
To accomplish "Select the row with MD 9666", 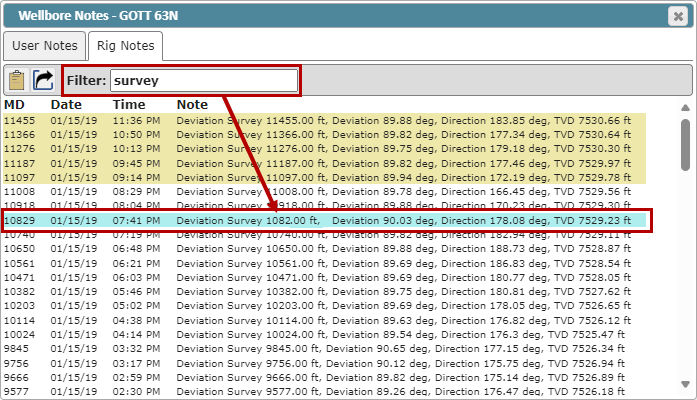I will 324,377.
